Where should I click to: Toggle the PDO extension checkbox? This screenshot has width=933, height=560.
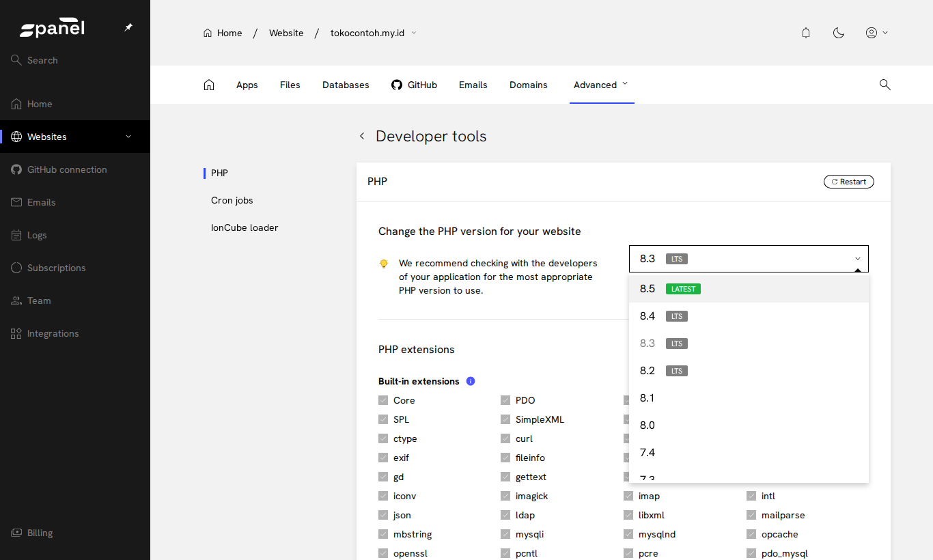click(x=505, y=400)
